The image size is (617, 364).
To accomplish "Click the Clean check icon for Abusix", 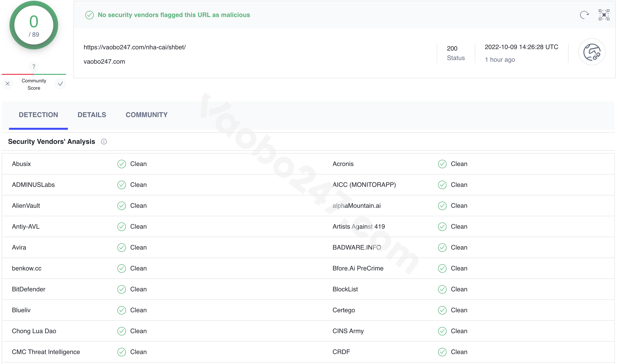I will [122, 164].
